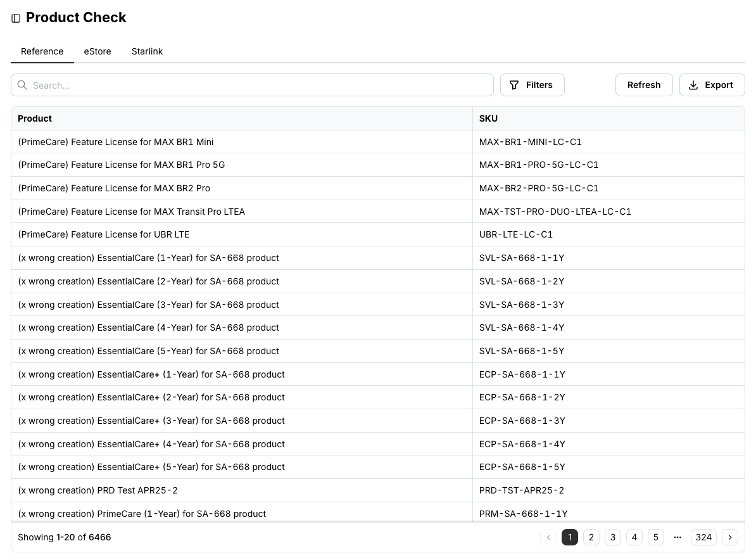Go to the previous page arrow
The image size is (756, 560).
(548, 537)
